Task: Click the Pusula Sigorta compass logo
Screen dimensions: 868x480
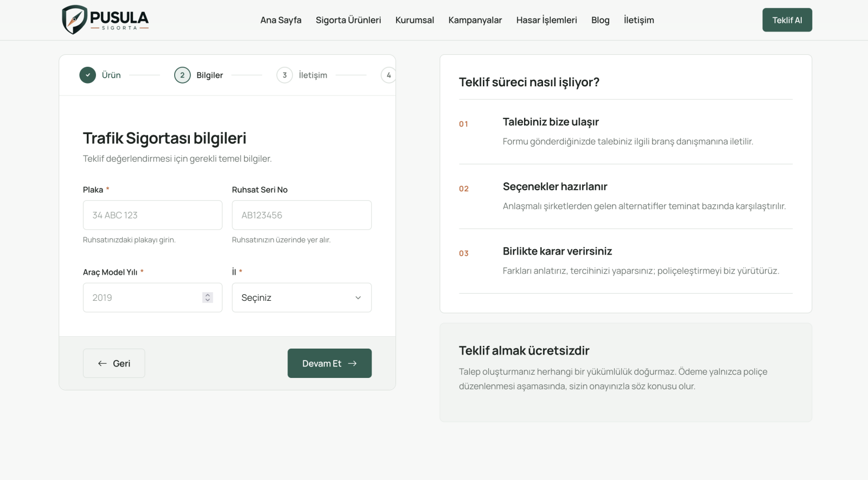Action: (x=105, y=20)
